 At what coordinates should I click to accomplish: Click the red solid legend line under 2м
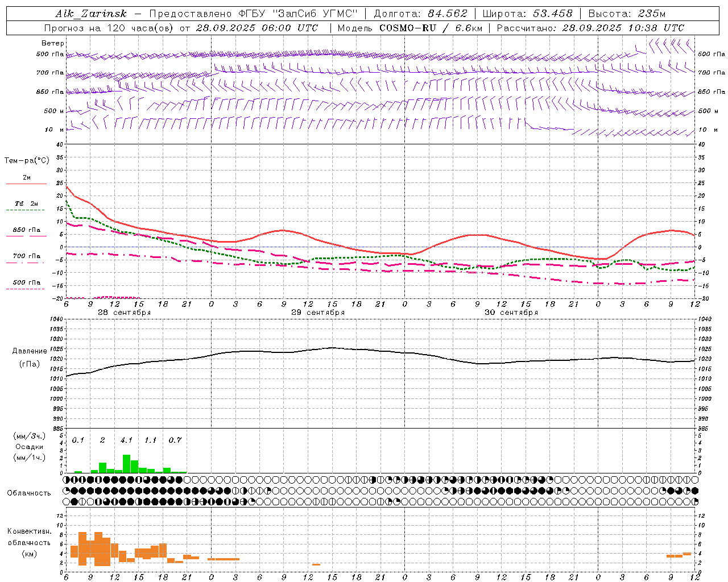click(26, 184)
